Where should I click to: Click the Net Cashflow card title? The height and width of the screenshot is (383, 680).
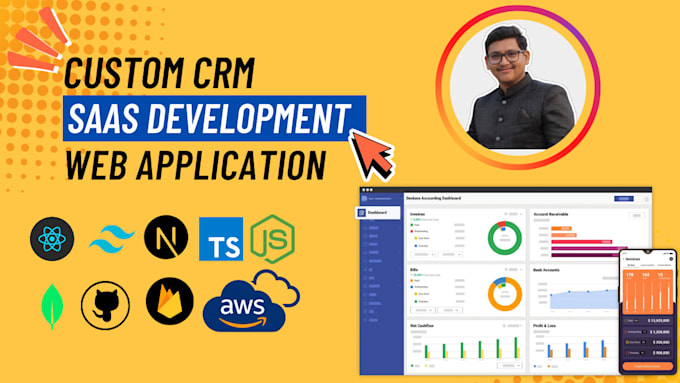(422, 326)
